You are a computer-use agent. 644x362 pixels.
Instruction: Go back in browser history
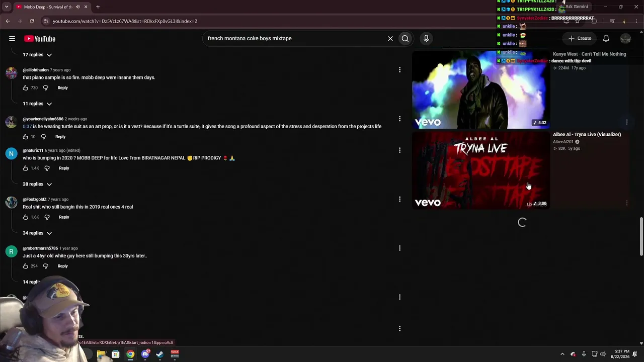coord(8,21)
